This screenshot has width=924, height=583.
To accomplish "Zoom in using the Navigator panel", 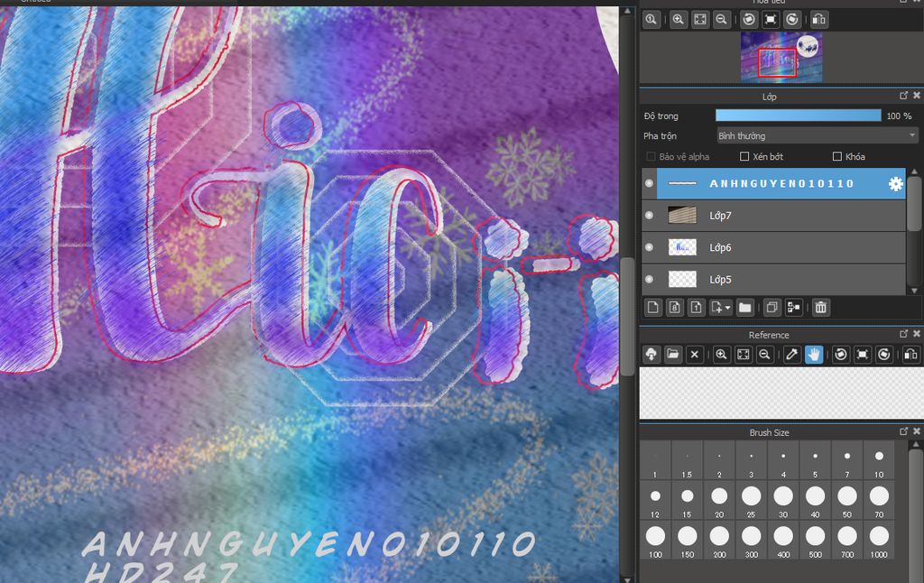I will (x=679, y=20).
